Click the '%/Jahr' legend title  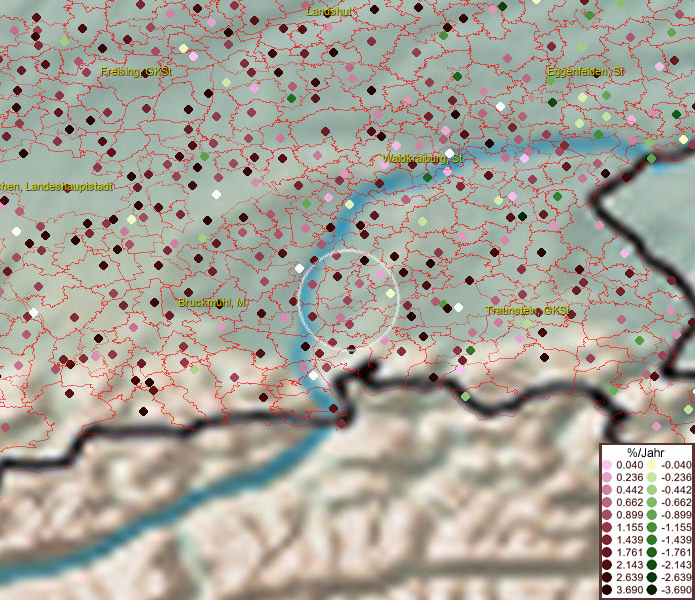click(x=646, y=452)
